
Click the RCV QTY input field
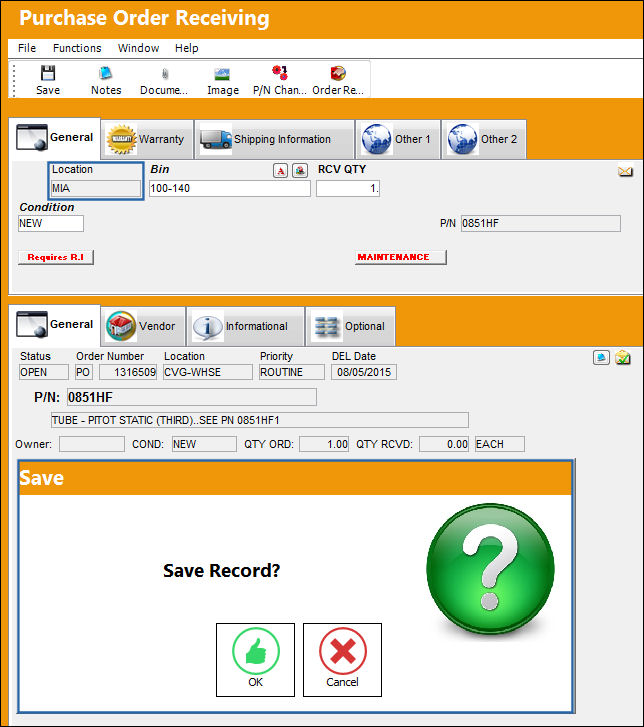pos(348,188)
